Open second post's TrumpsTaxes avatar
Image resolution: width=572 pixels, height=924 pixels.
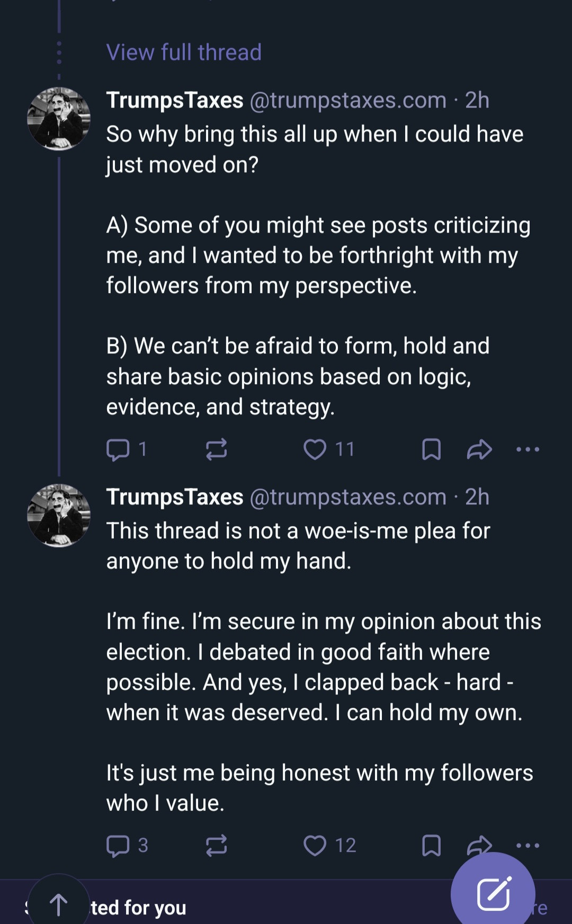[58, 515]
